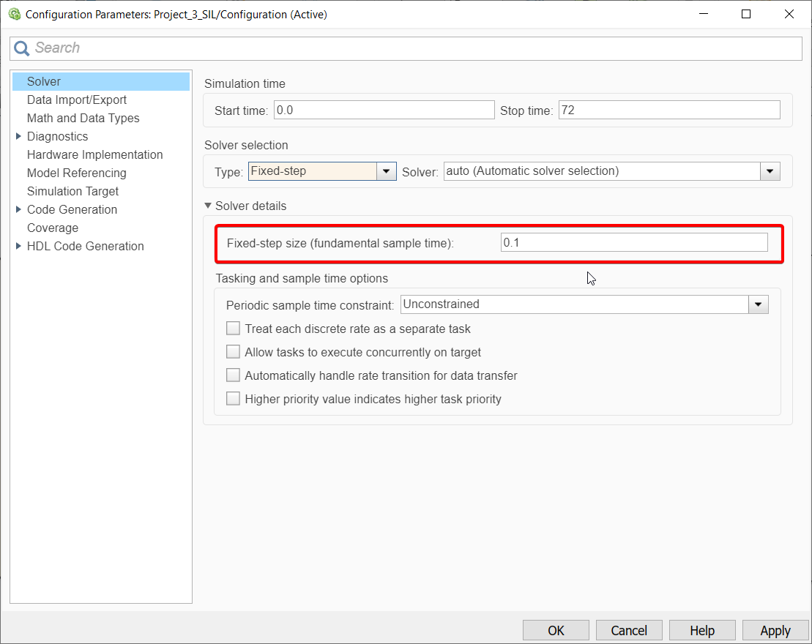Expand the HDL Code Generation node
This screenshot has width=812, height=644.
pos(18,246)
